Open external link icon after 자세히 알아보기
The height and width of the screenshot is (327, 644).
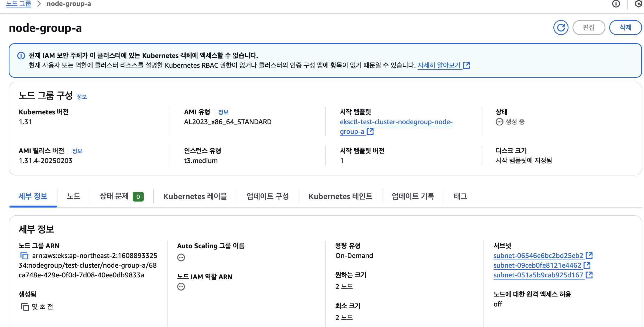(466, 65)
